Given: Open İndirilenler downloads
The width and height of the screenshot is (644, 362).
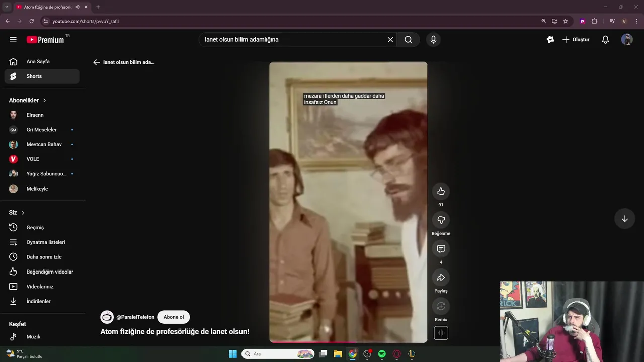Looking at the screenshot, I should tap(42, 301).
